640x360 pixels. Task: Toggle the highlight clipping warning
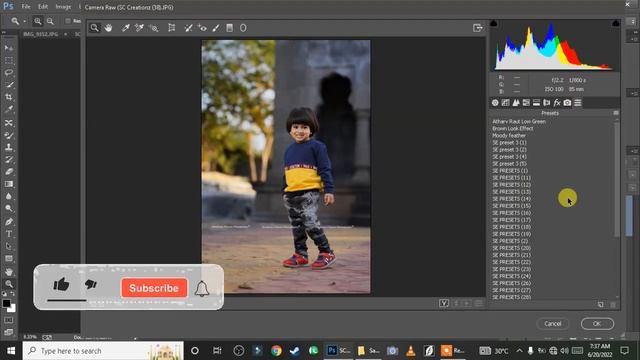(616, 23)
